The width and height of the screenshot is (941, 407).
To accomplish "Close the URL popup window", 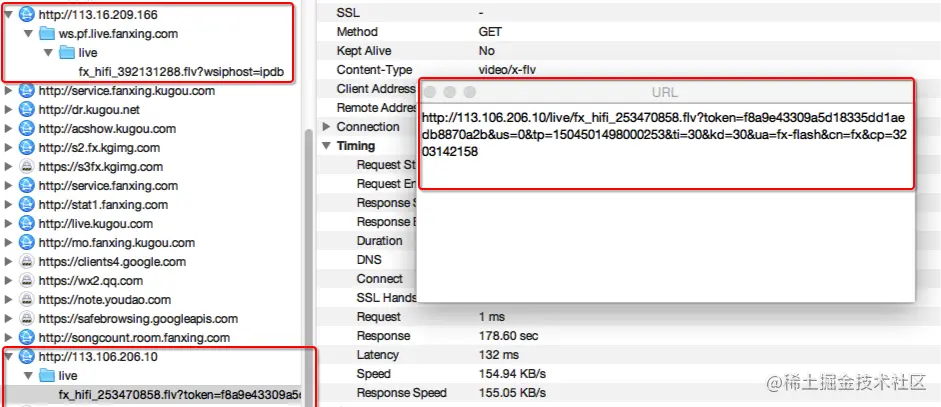I will (430, 92).
